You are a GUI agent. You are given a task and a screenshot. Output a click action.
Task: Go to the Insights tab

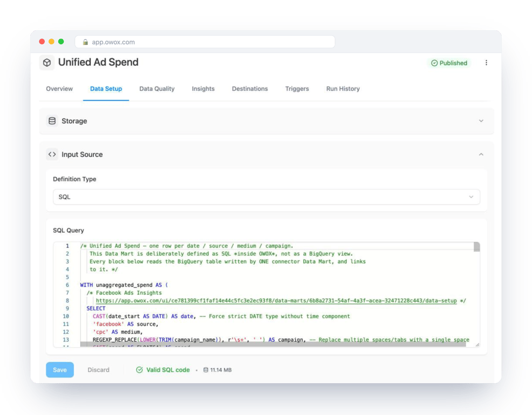[203, 89]
